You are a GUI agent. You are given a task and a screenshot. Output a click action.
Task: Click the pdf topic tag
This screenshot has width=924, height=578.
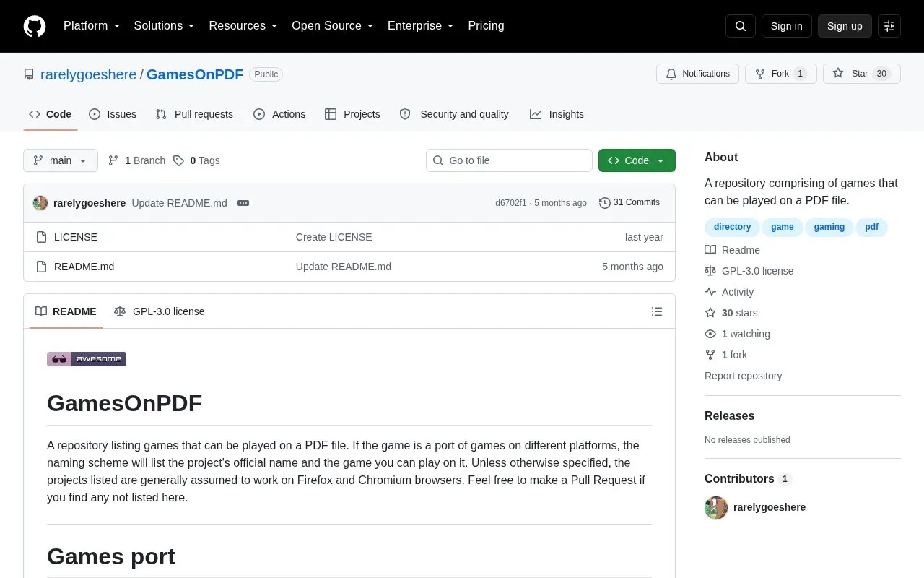pyautogui.click(x=872, y=227)
